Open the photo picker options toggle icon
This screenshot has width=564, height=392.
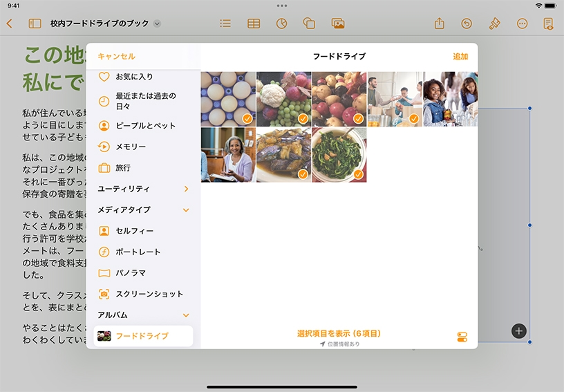pyautogui.click(x=462, y=337)
